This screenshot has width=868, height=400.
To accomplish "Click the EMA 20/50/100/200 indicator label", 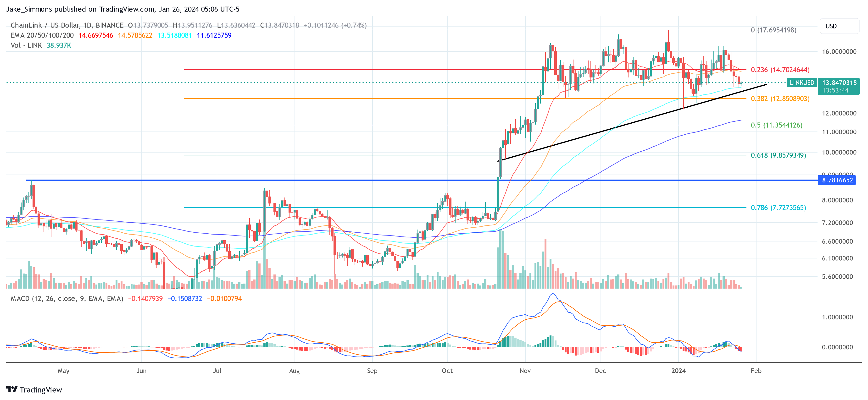I will [x=42, y=35].
